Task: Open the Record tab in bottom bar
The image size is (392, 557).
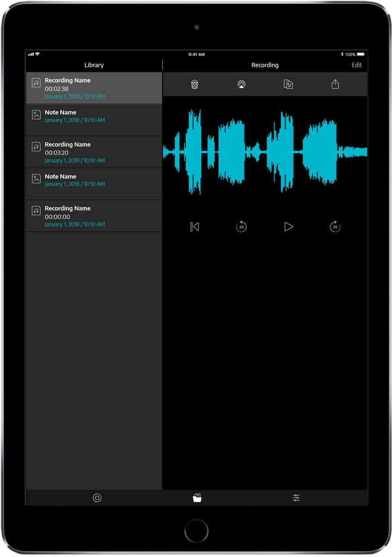Action: click(x=97, y=498)
